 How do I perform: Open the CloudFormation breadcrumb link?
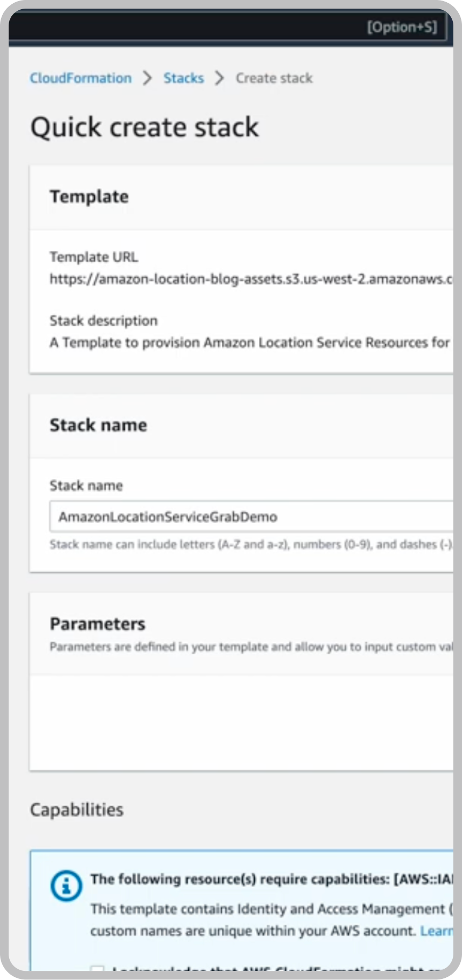point(80,78)
